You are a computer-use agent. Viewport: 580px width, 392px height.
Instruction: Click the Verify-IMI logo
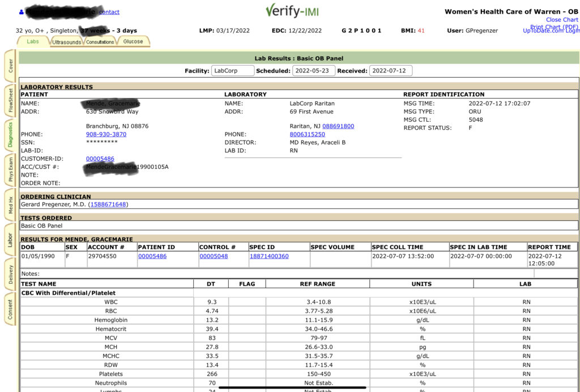292,11
